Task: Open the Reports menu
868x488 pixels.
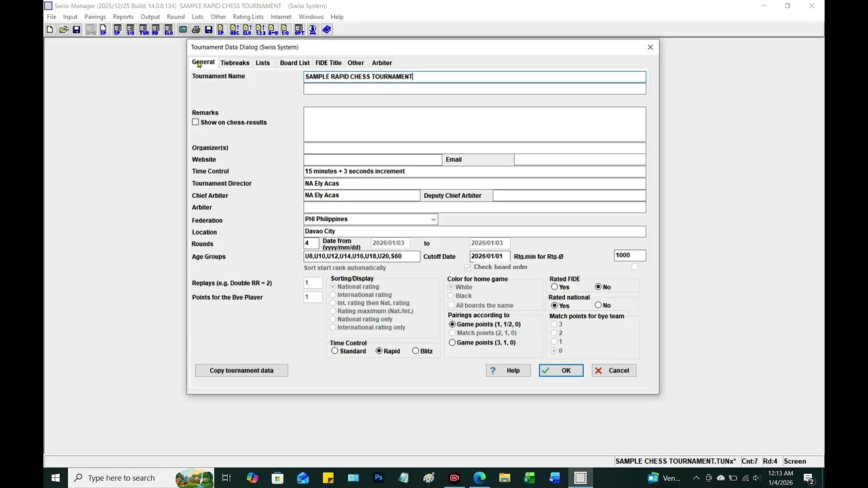Action: [123, 16]
